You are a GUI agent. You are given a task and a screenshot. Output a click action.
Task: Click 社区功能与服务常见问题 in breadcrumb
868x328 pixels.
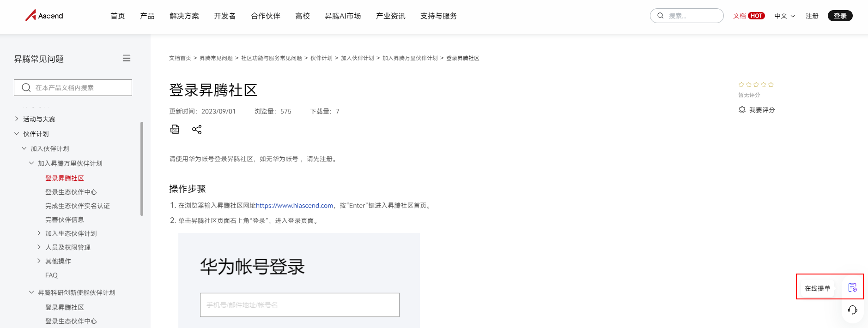272,58
